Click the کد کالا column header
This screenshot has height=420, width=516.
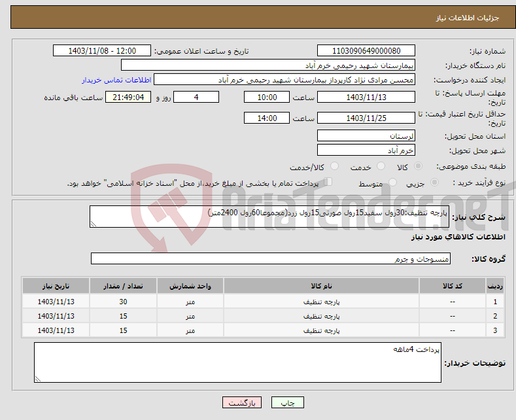[x=453, y=286]
